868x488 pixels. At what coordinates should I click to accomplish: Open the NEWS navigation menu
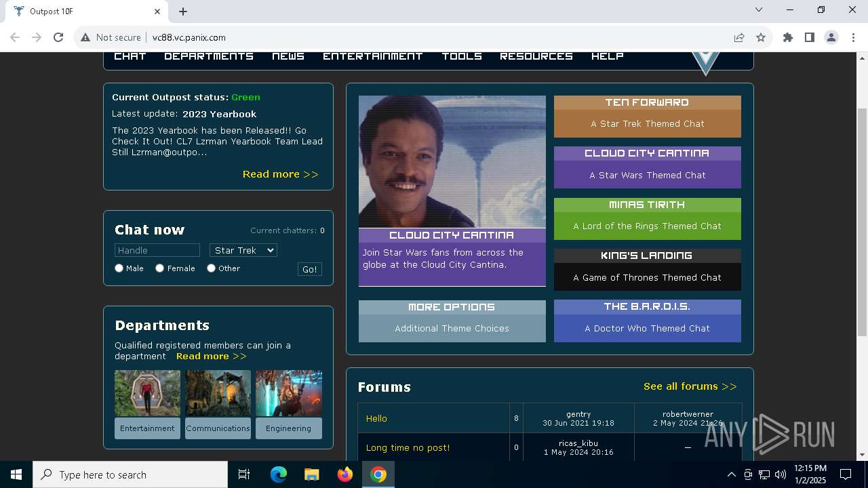point(288,56)
